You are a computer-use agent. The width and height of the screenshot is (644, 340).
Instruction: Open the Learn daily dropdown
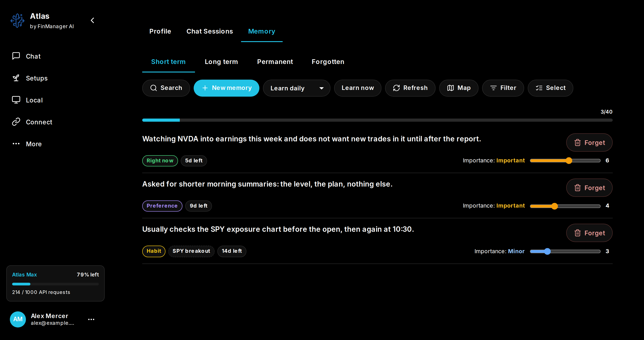coord(297,88)
